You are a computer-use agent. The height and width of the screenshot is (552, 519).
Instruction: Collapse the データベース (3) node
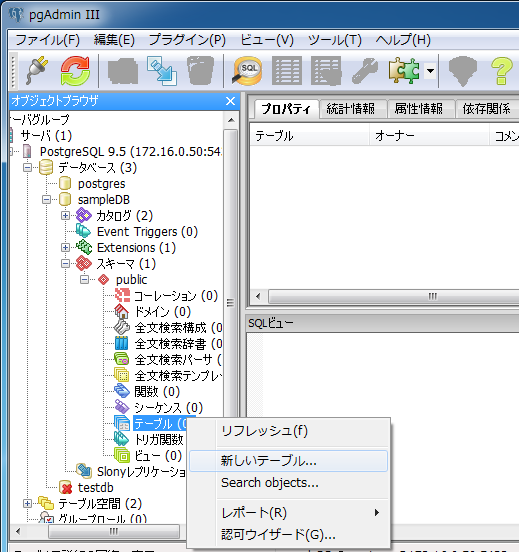[x=27, y=168]
